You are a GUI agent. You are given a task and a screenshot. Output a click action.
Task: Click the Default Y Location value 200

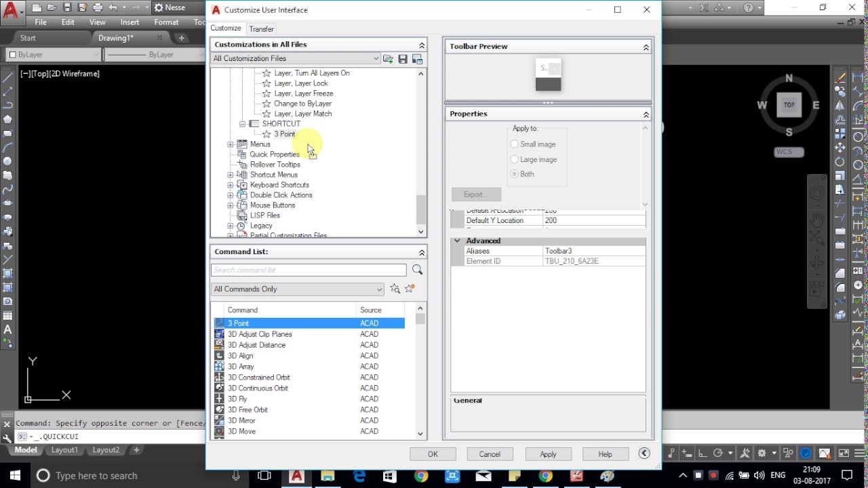pyautogui.click(x=594, y=220)
